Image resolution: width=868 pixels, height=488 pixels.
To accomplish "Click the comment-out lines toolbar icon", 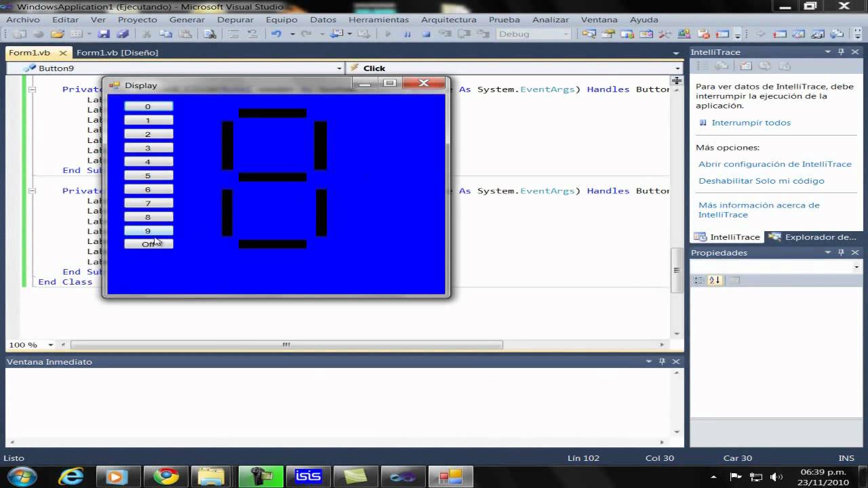I will click(x=233, y=34).
